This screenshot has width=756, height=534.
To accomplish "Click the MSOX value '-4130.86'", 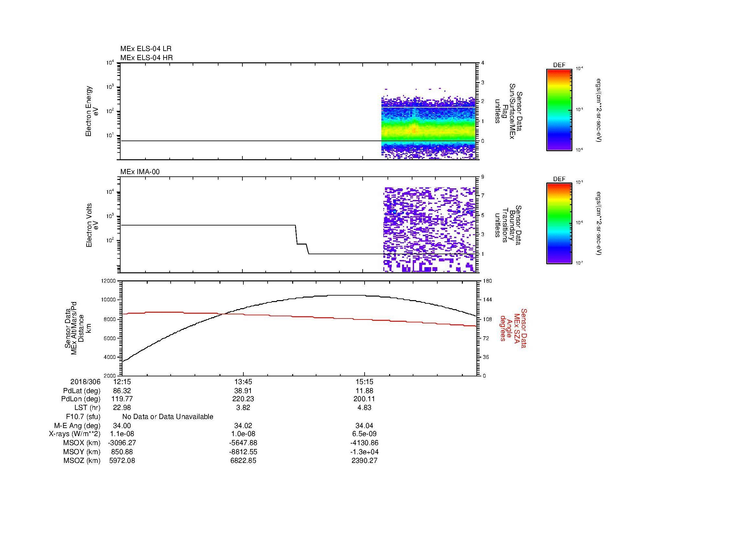I will click(x=365, y=443).
